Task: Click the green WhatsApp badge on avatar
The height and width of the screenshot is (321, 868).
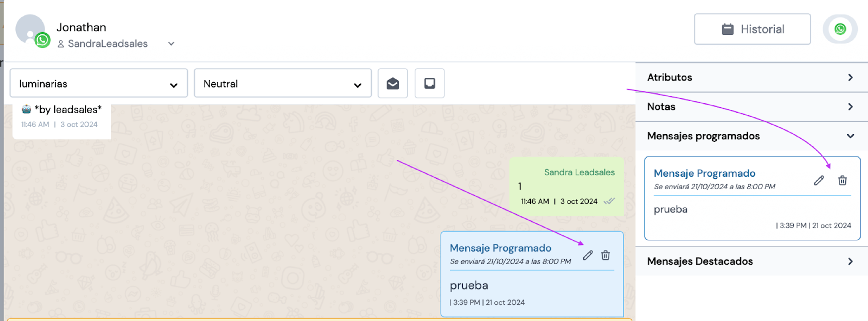Action: point(42,40)
